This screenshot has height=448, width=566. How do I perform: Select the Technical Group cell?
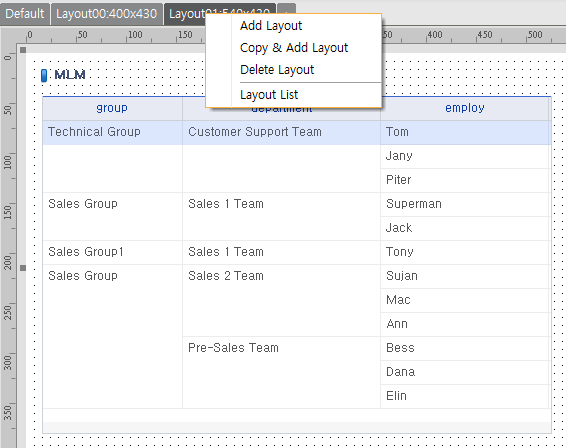[113, 132]
